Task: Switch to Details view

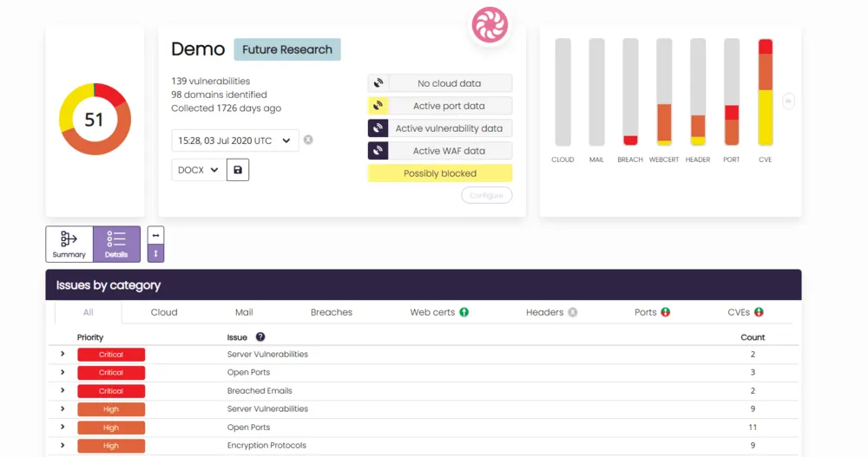Action: (116, 244)
